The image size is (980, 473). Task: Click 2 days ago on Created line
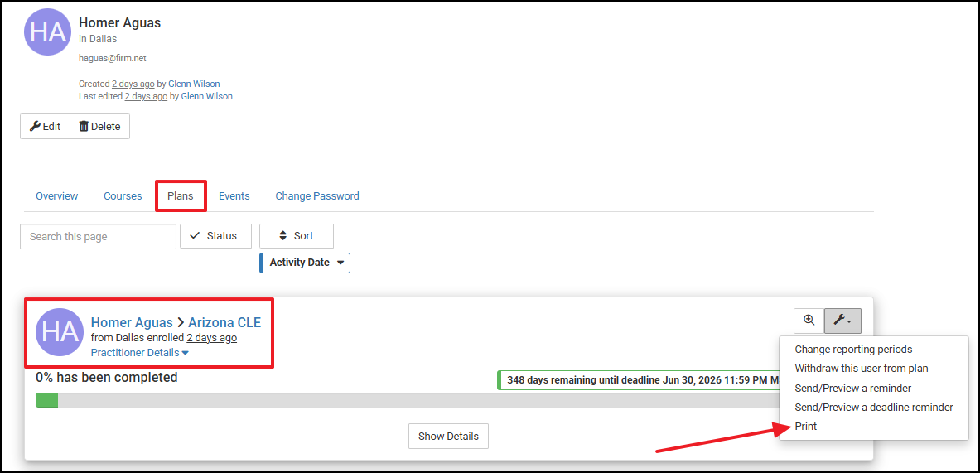coord(133,84)
